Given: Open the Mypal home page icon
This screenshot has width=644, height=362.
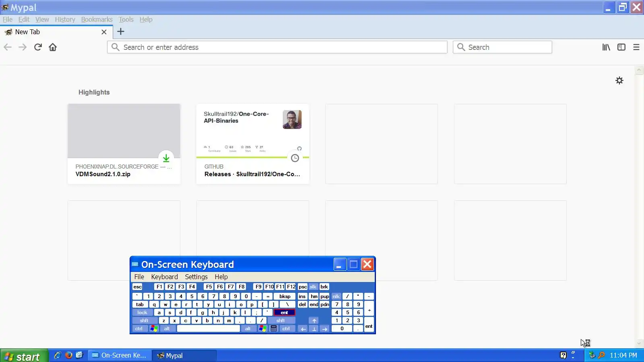Looking at the screenshot, I should tap(53, 47).
